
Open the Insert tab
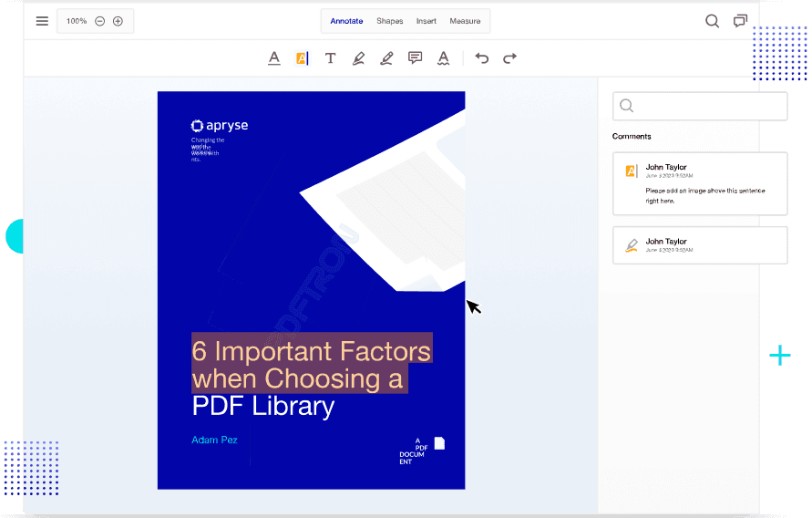pyautogui.click(x=426, y=21)
